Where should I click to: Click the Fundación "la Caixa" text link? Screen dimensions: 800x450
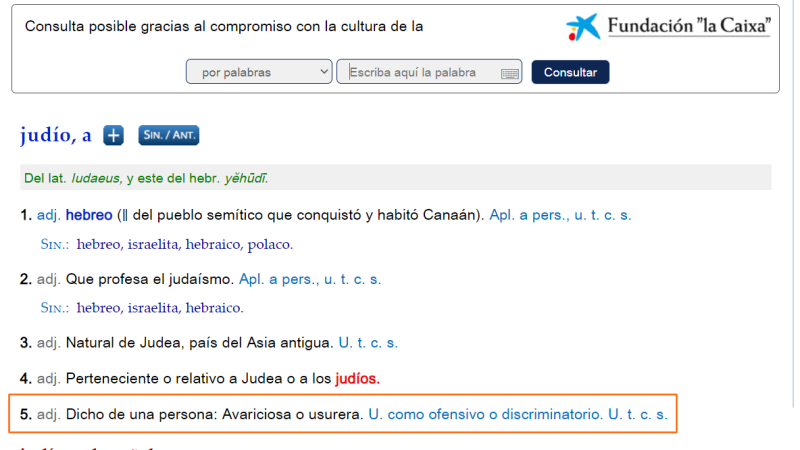click(689, 26)
